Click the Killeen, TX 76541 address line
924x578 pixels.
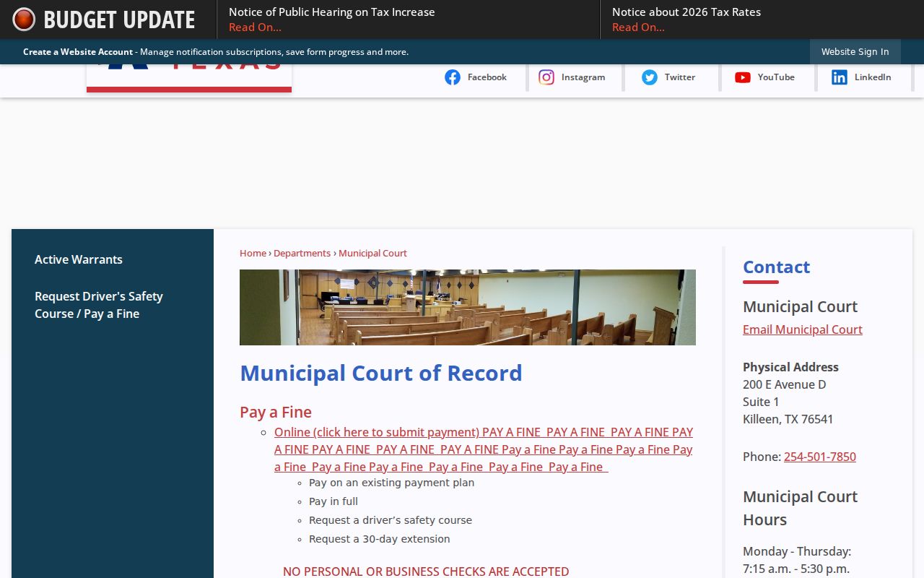pos(788,419)
